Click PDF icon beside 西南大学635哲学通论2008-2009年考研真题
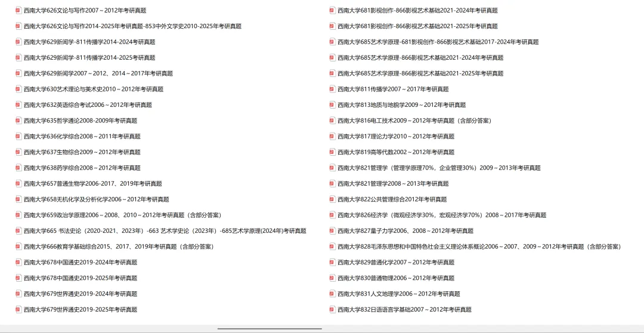Screen dimensions: 644x333 coord(18,121)
